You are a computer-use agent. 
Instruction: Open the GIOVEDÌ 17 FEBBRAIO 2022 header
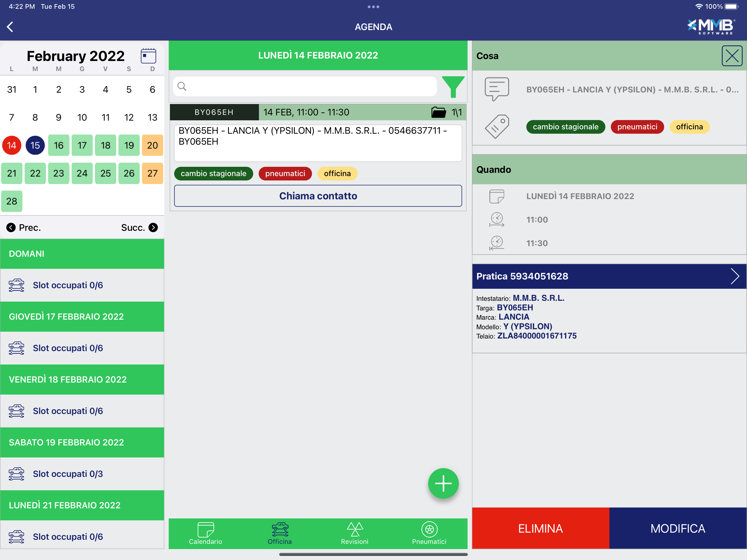pyautogui.click(x=82, y=316)
